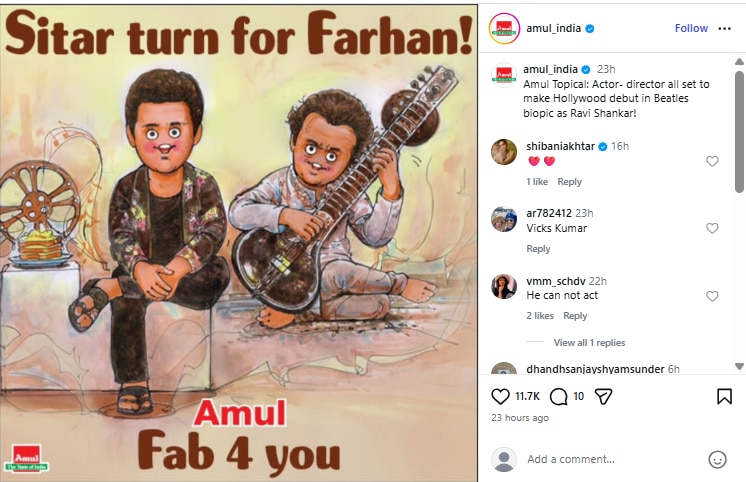The height and width of the screenshot is (482, 746).
Task: Open comments via the speech bubble icon
Action: point(559,396)
